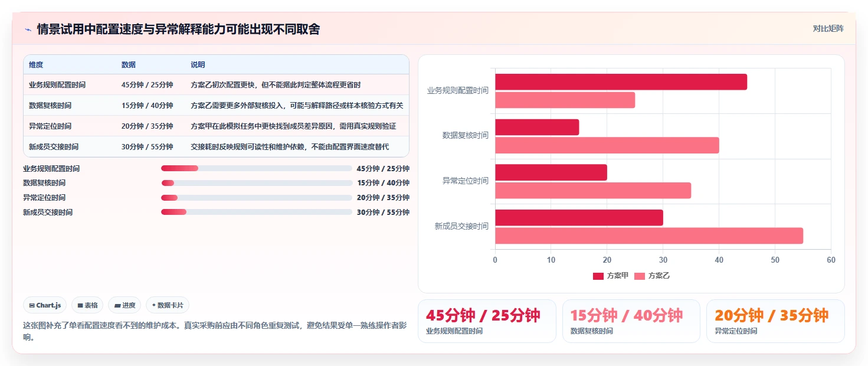Click 方案乙 bar for 数据复核时间 in chart
The width and height of the screenshot is (868, 366).
click(x=607, y=145)
